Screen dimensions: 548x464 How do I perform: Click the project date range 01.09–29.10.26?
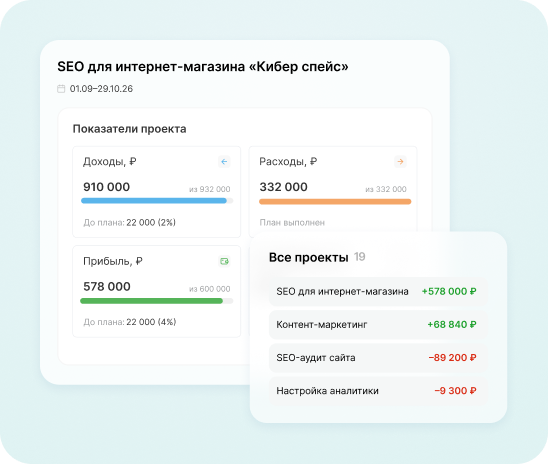[101, 89]
